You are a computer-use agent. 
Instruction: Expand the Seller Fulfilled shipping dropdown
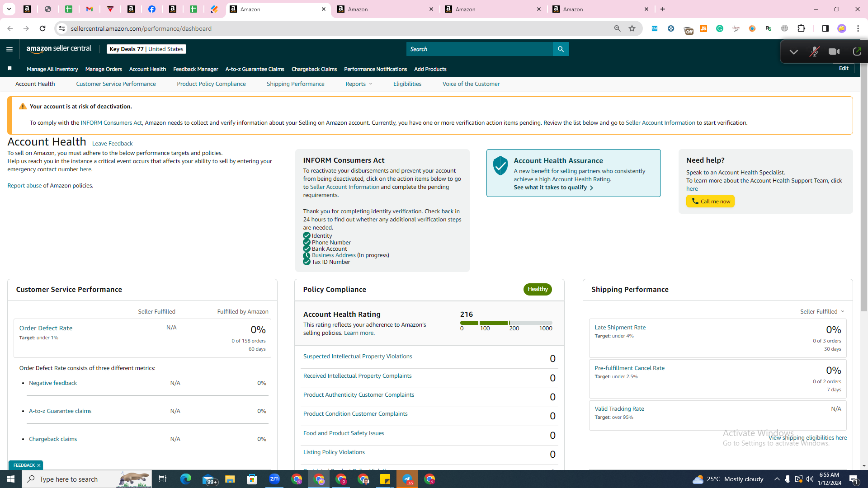pyautogui.click(x=822, y=311)
